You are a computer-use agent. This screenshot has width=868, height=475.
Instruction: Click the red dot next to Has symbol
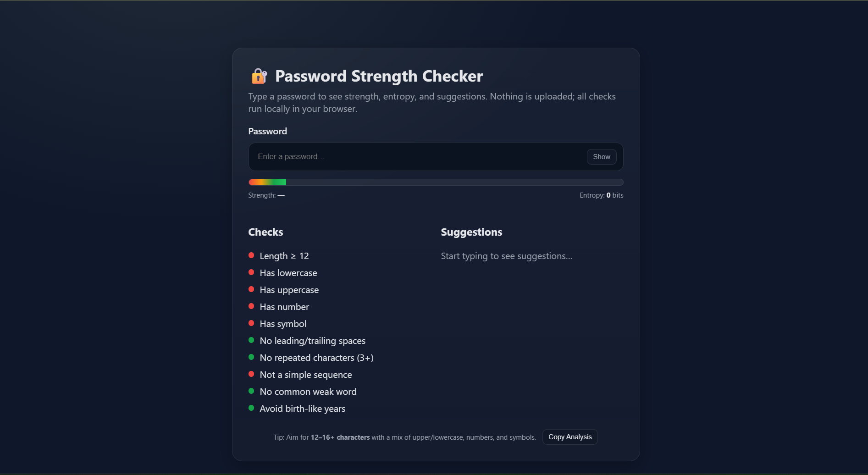251,323
